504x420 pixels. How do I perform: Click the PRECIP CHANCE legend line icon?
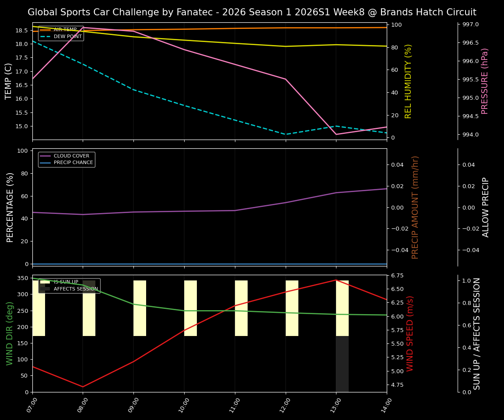point(44,162)
